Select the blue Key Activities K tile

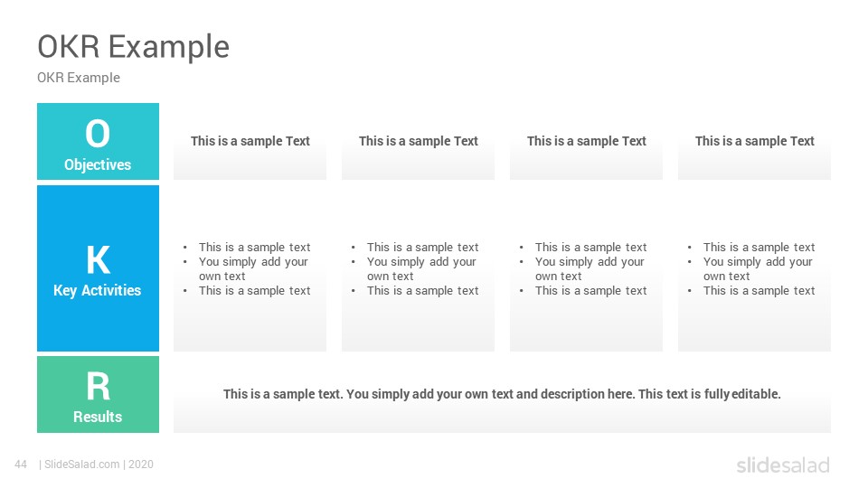point(98,268)
